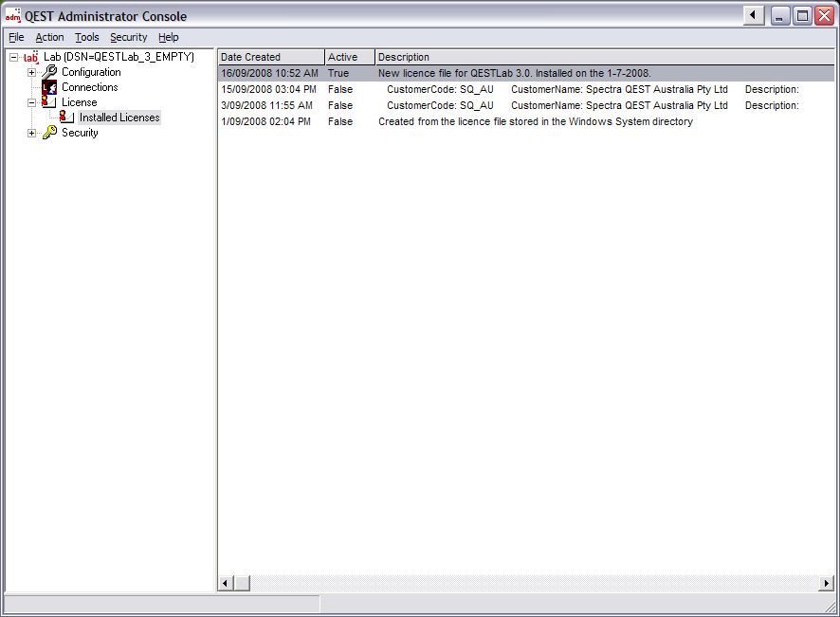Image resolution: width=840 pixels, height=617 pixels.
Task: Collapse the License tree node
Action: [31, 102]
